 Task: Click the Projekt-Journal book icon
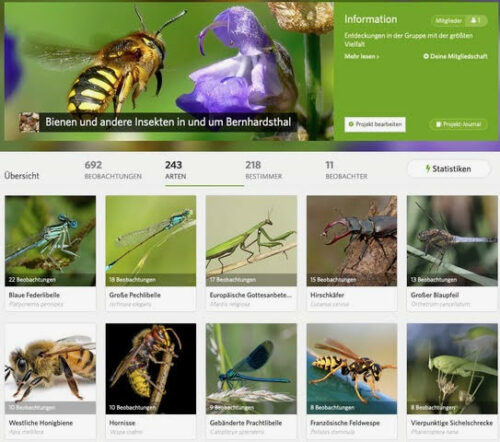click(x=439, y=124)
